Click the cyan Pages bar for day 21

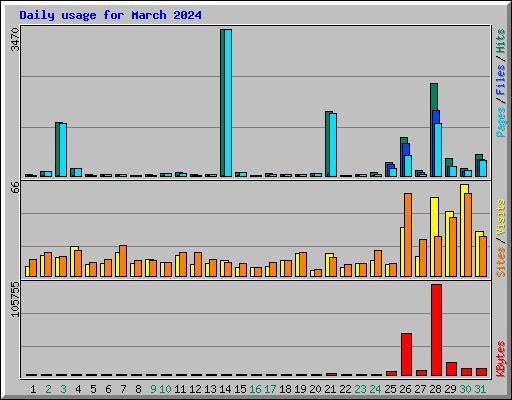coord(333,145)
